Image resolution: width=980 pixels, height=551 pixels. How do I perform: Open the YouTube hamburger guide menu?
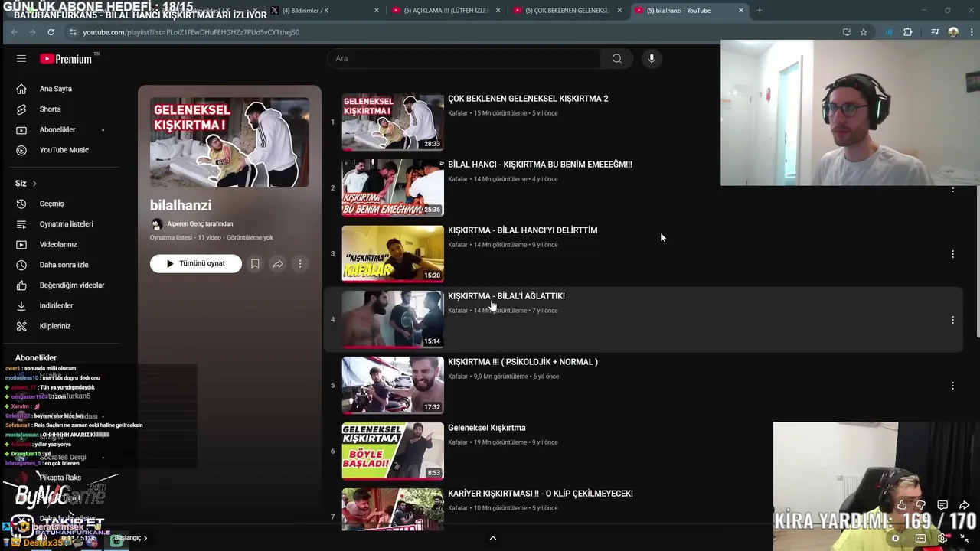tap(21, 58)
